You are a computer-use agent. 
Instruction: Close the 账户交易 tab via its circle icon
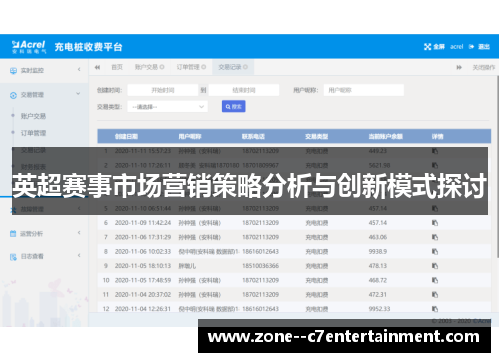point(162,67)
